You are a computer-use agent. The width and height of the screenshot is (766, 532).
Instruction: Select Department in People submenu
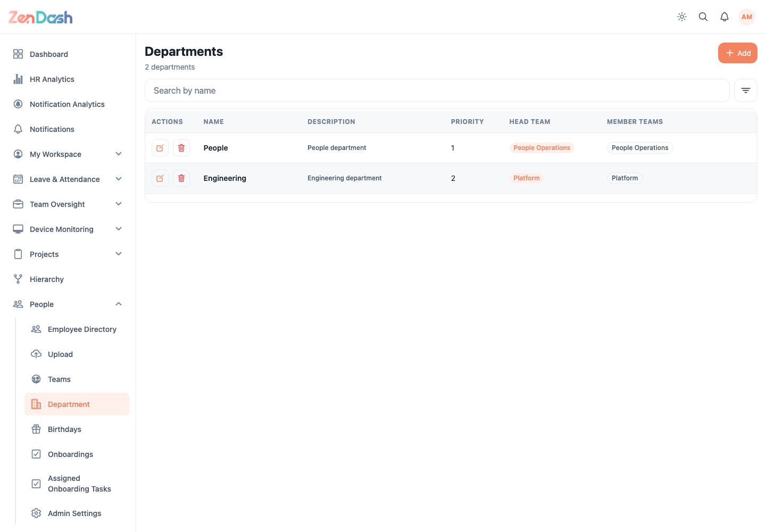coord(77,404)
